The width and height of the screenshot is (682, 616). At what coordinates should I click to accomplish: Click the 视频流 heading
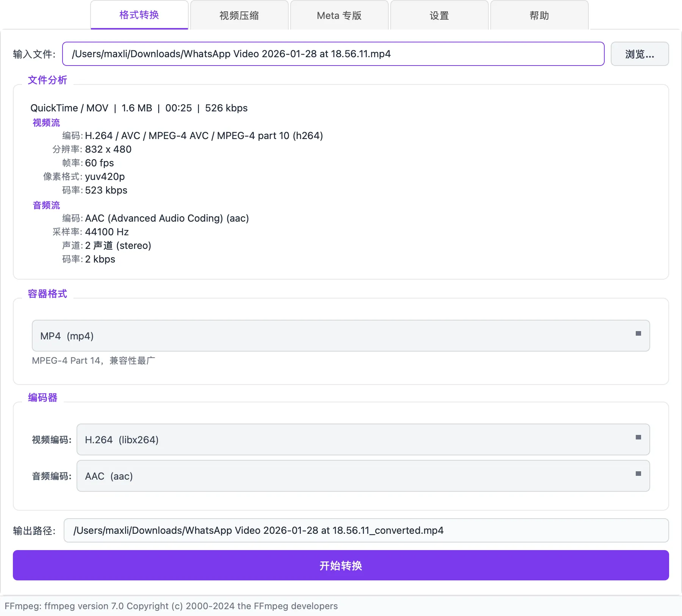pyautogui.click(x=46, y=123)
